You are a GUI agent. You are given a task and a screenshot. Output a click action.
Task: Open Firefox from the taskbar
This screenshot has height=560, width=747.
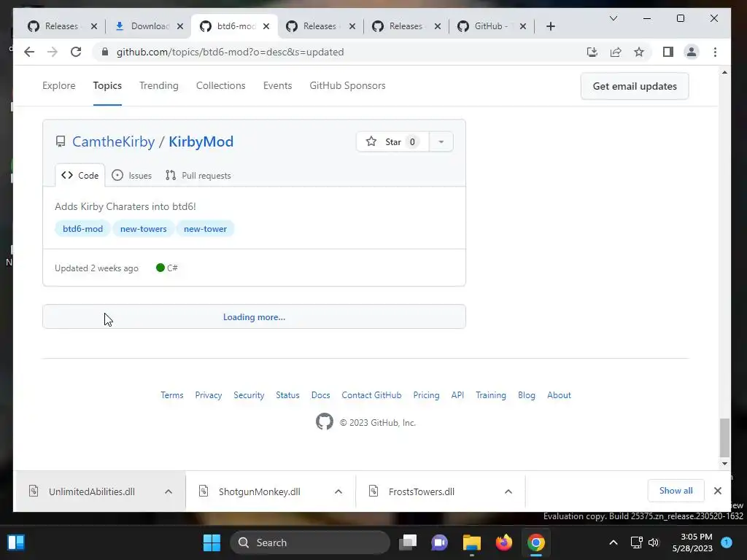pos(503,542)
